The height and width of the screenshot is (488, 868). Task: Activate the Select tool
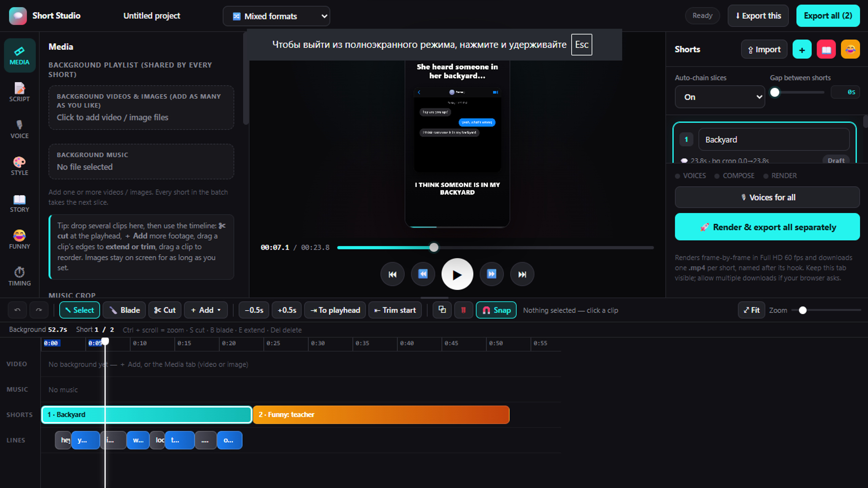tap(80, 310)
